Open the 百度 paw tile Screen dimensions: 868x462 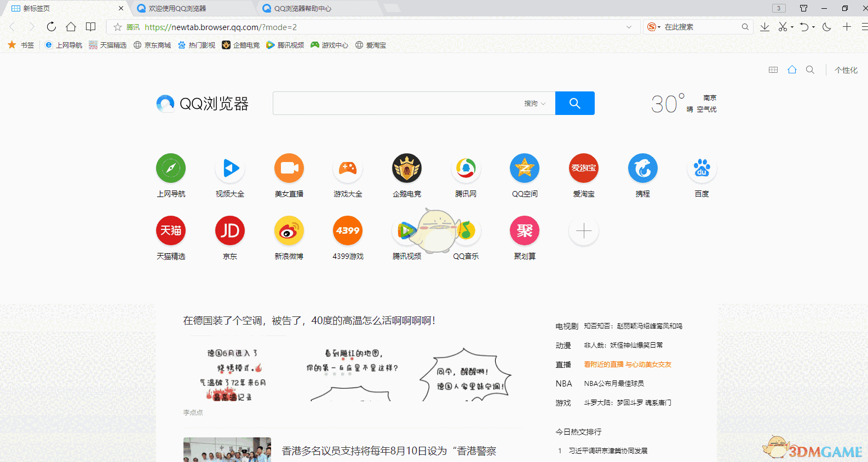coord(702,168)
